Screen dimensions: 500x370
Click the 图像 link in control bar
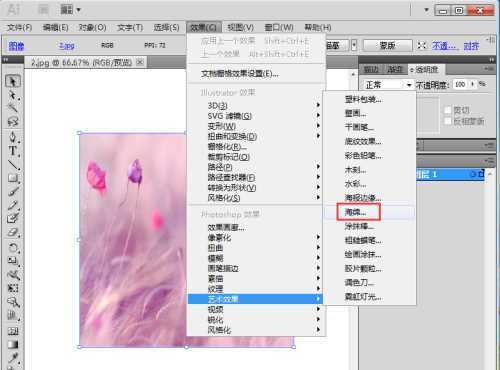point(16,46)
